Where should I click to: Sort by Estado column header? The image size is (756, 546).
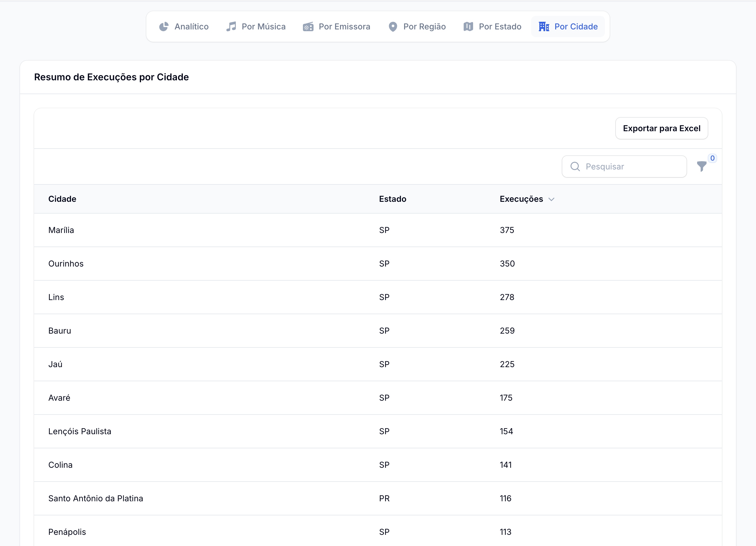click(392, 199)
